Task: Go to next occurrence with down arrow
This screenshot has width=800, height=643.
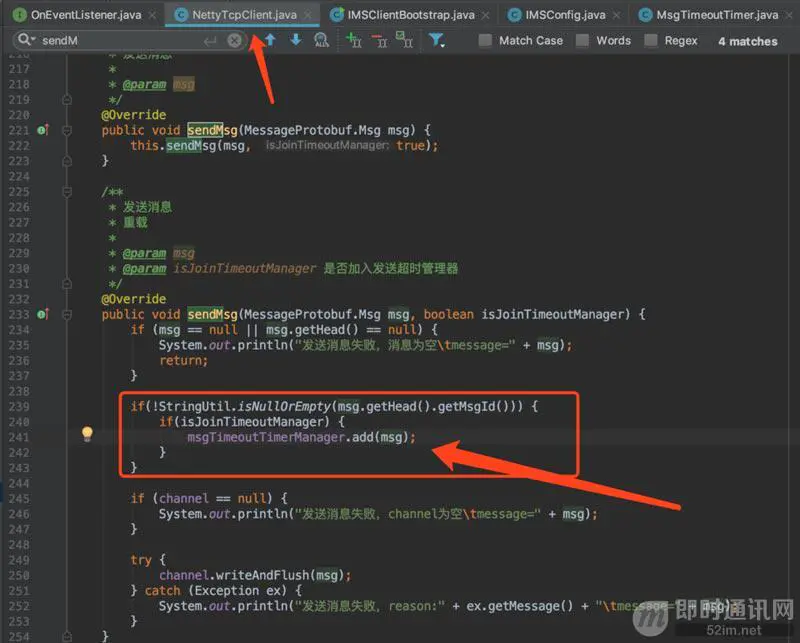Action: pyautogui.click(x=296, y=39)
